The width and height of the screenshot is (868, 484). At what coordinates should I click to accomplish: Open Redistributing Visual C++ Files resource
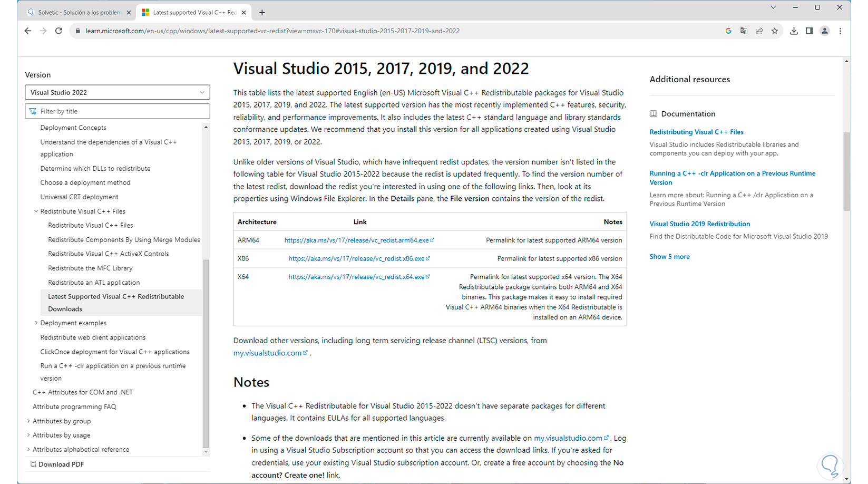pos(696,132)
